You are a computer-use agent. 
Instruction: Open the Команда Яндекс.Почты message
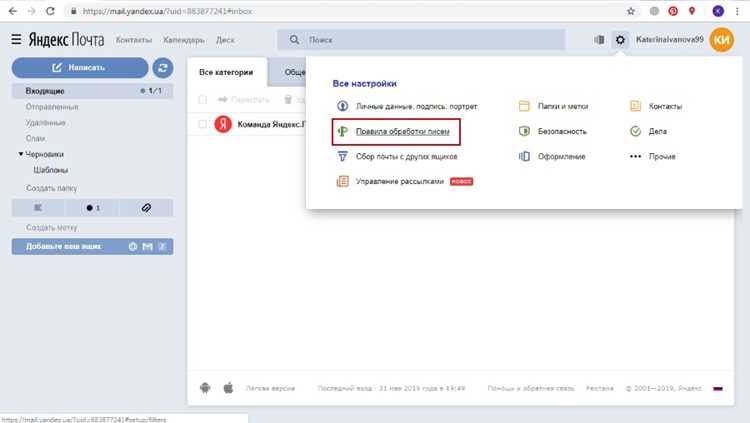coord(271,124)
